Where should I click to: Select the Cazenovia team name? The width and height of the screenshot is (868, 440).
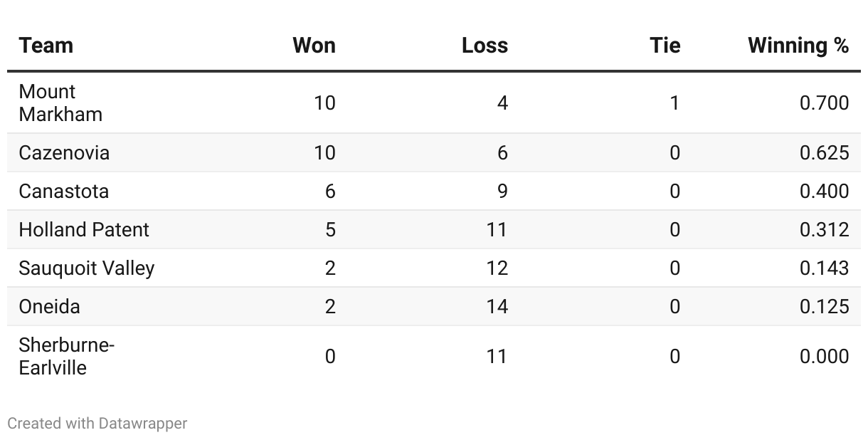[x=64, y=153]
